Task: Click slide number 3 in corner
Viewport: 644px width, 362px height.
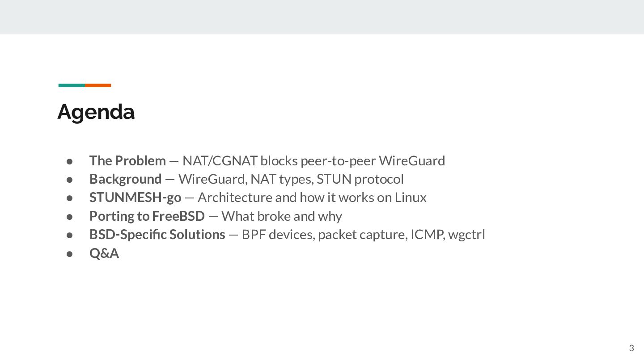Action: [x=631, y=348]
